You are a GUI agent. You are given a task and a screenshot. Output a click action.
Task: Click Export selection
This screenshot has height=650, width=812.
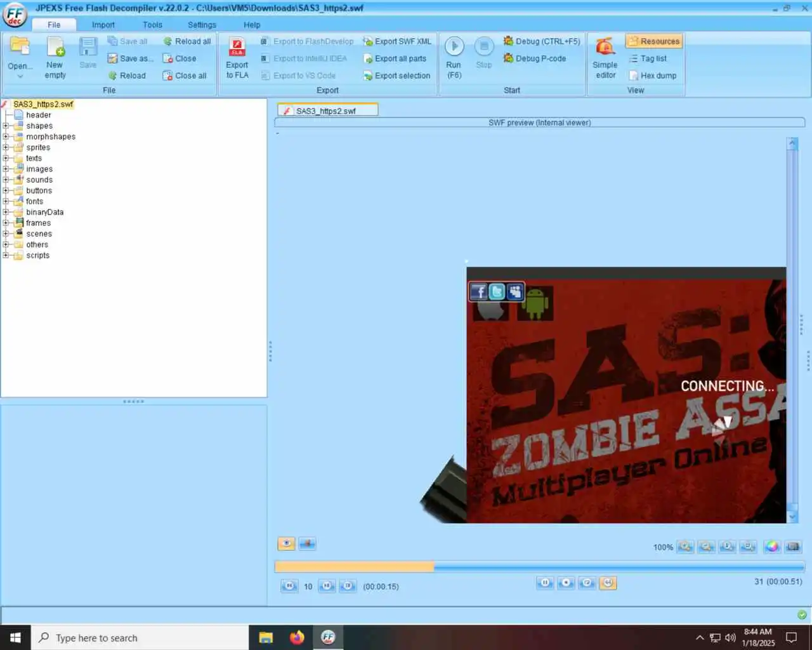point(396,76)
